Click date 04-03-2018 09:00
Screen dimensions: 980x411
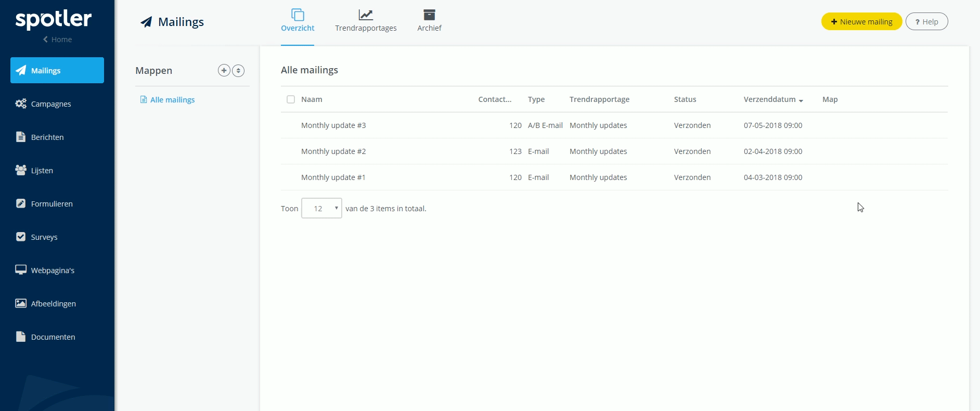[773, 177]
